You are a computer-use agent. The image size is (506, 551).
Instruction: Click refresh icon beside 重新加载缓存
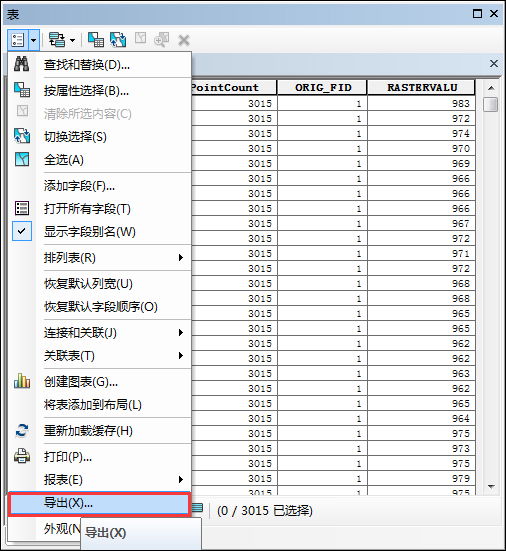coord(22,430)
